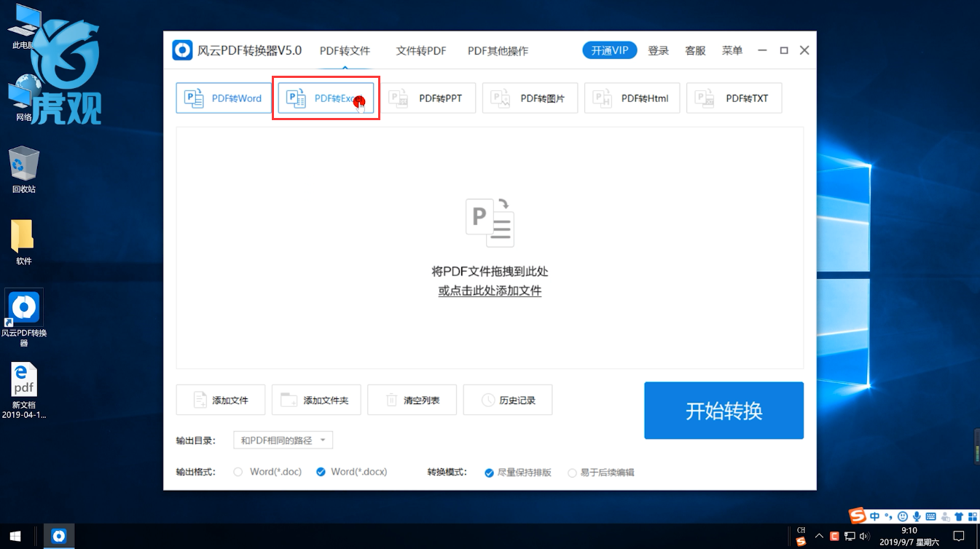This screenshot has width=980, height=549.
Task: Expand hidden tray icons chevron
Action: point(819,537)
